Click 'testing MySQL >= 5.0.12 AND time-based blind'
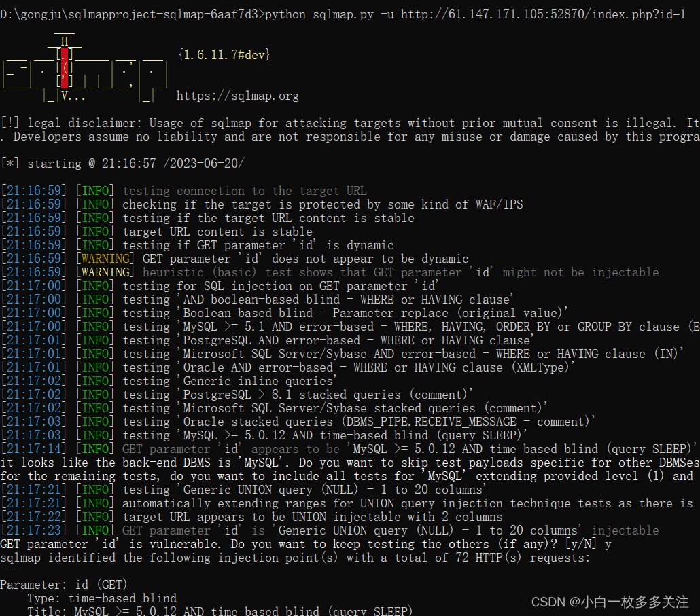 click(264, 435)
